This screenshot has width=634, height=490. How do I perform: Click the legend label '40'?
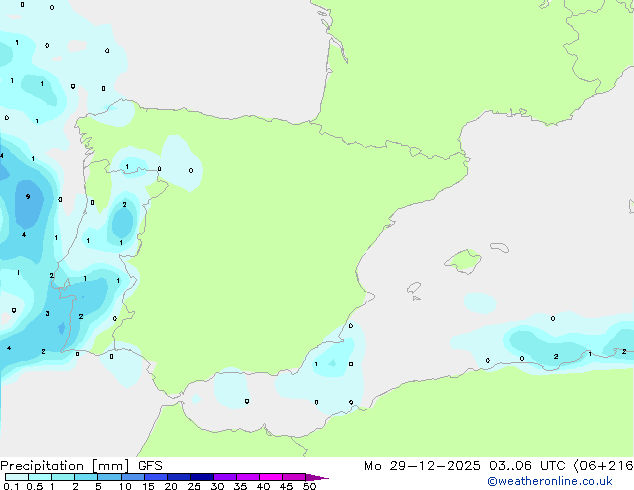coord(263,486)
